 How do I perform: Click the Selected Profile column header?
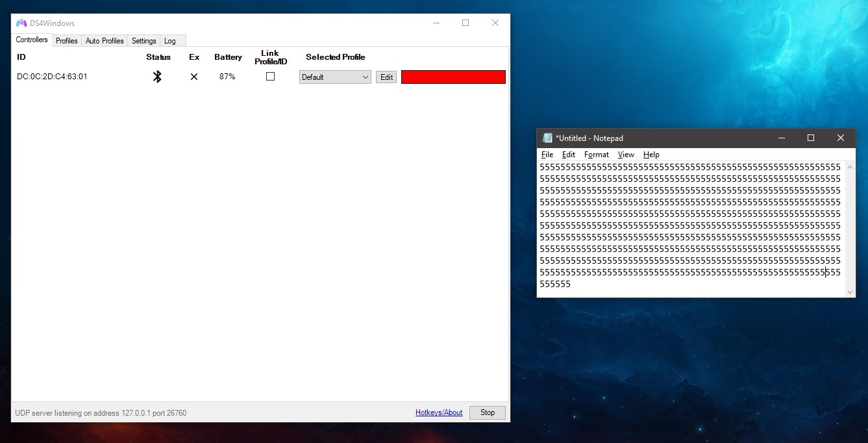click(336, 57)
